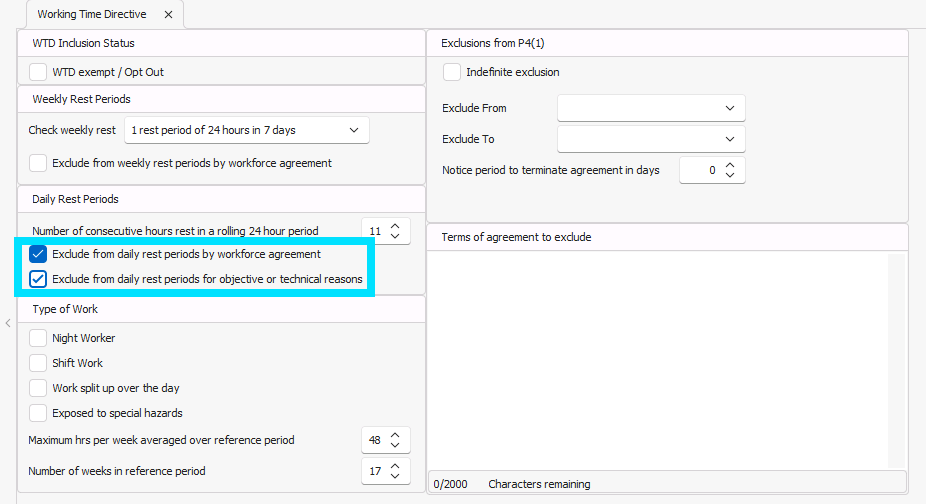The image size is (926, 504).
Task: Enable Exposed to special hazards option
Action: click(38, 413)
